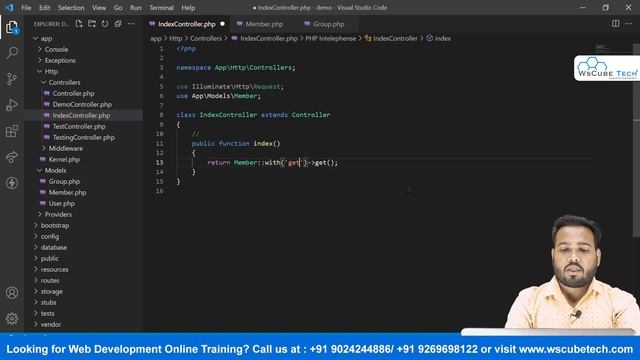640x360 pixels.
Task: Open the lightning bolt Thunder Client icon
Action: point(12,183)
